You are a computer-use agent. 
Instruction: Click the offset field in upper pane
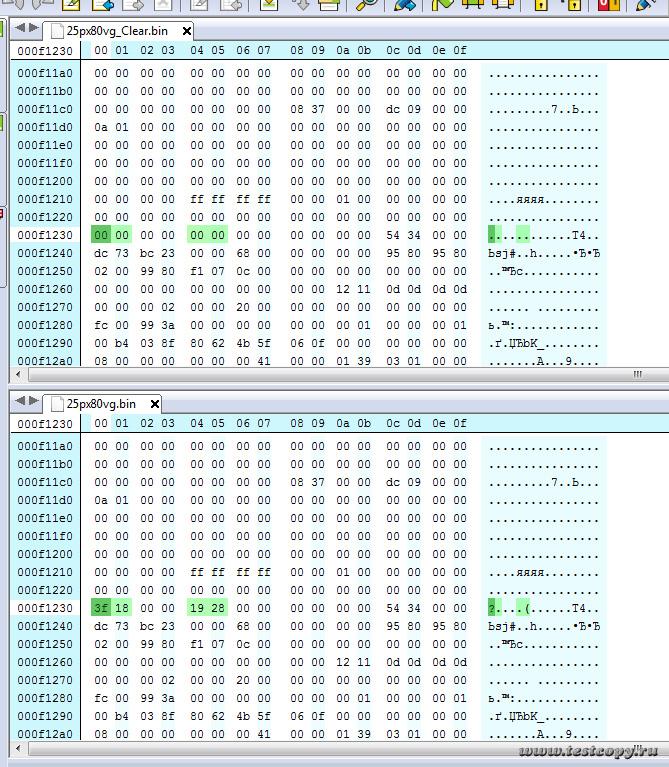click(45, 50)
